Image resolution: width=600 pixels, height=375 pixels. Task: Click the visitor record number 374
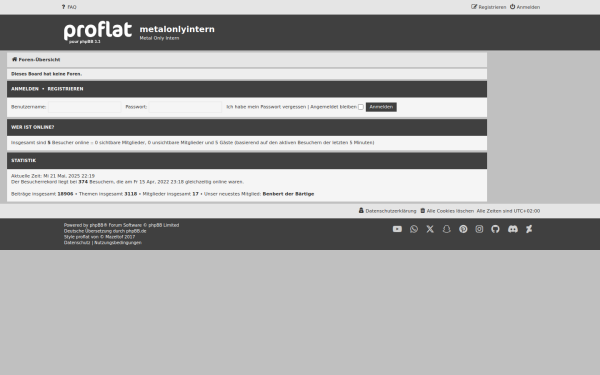click(83, 182)
